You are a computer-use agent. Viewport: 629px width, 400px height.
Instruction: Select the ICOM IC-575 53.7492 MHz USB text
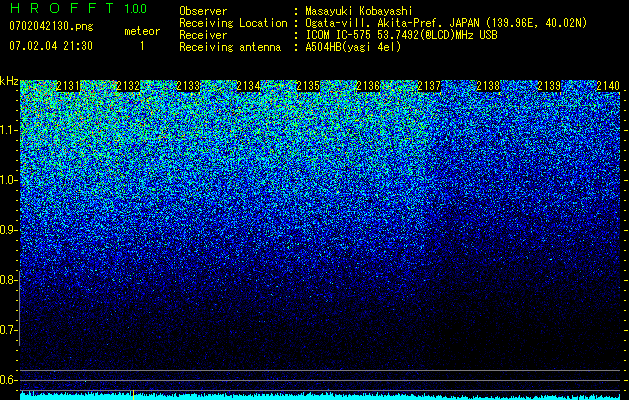[x=401, y=35]
